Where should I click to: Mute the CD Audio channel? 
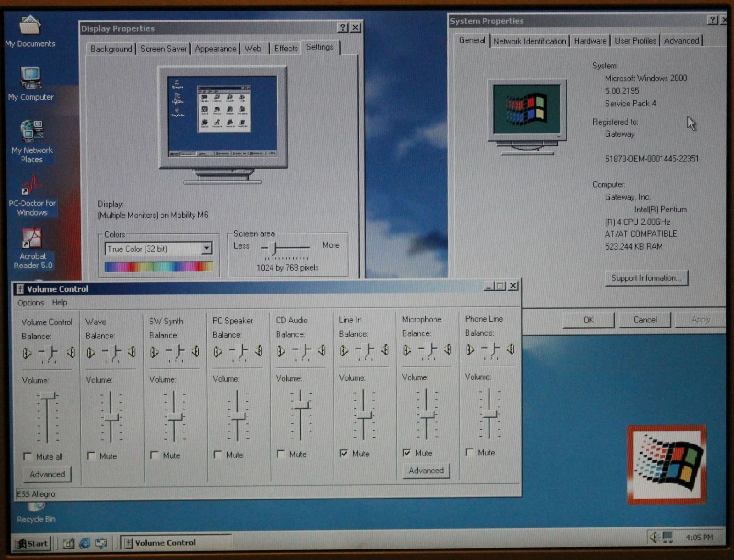281,454
